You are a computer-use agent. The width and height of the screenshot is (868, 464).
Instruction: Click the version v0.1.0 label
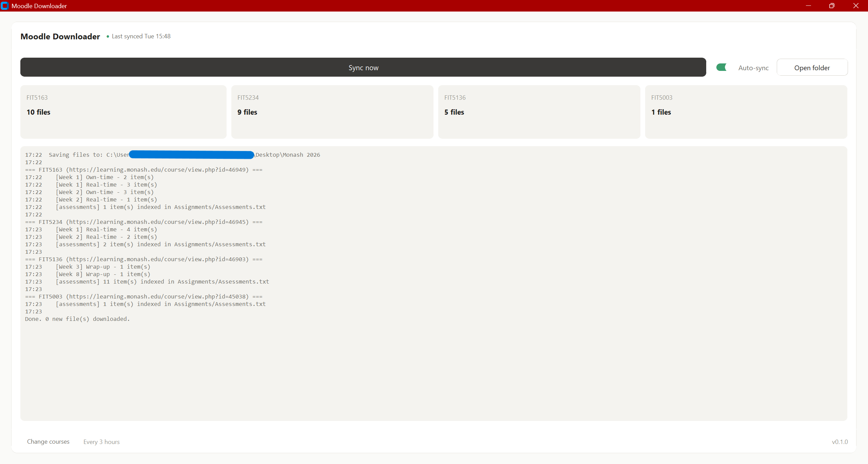[x=840, y=442]
